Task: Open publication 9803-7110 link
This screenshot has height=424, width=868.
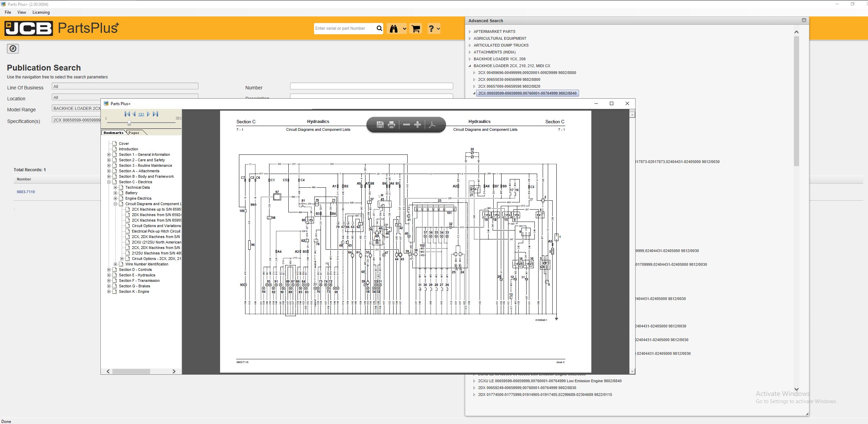Action: 26,192
